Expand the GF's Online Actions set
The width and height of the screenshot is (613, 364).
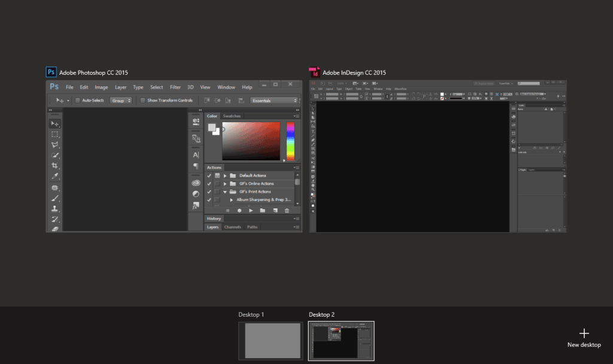[x=225, y=184]
